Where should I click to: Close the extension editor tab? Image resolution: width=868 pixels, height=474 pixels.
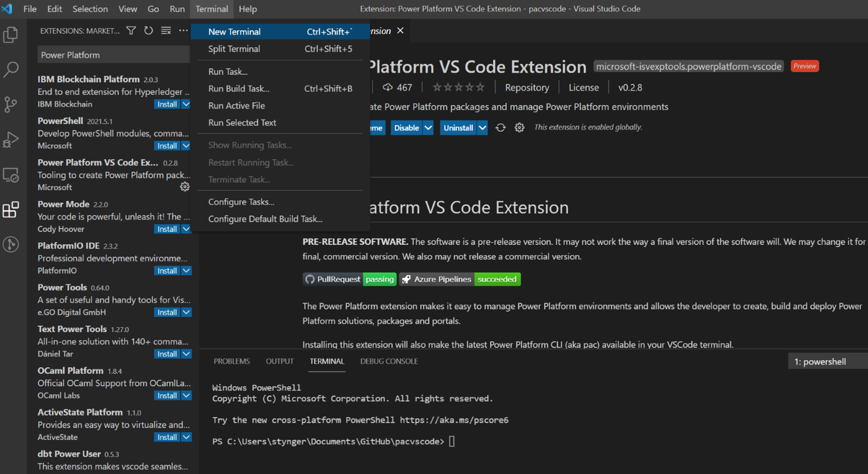coord(400,31)
